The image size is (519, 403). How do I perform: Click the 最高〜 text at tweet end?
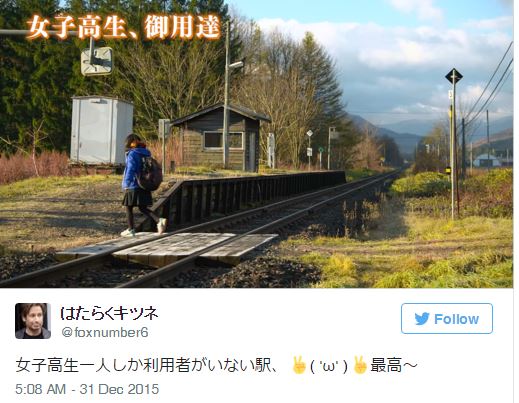[394, 365]
